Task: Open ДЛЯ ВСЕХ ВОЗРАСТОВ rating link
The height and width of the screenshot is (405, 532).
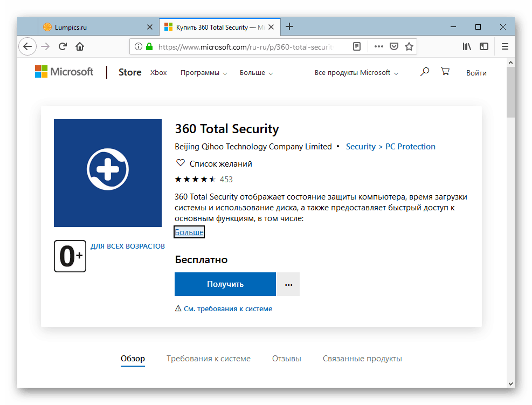Action: [128, 246]
